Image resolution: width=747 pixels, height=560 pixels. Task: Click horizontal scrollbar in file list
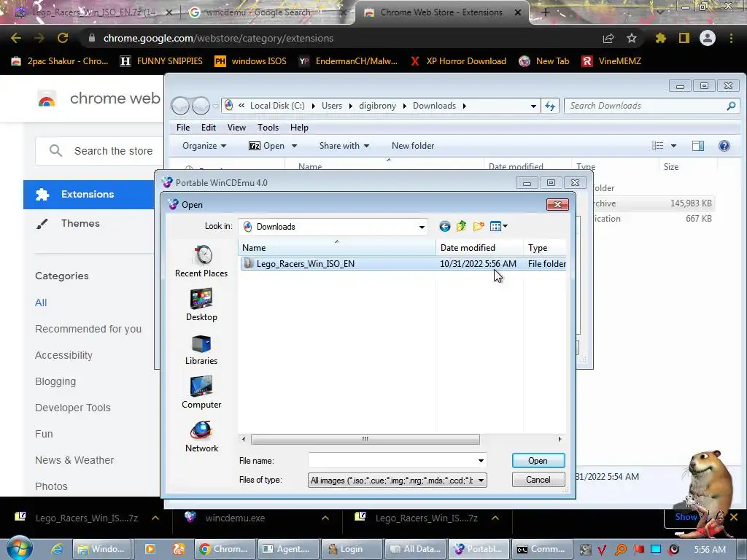365,439
